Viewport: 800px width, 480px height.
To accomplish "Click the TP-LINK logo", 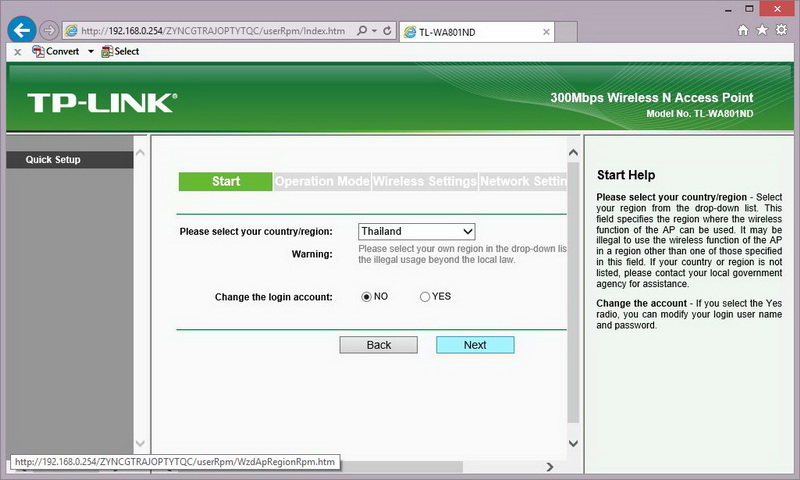I will click(102, 103).
